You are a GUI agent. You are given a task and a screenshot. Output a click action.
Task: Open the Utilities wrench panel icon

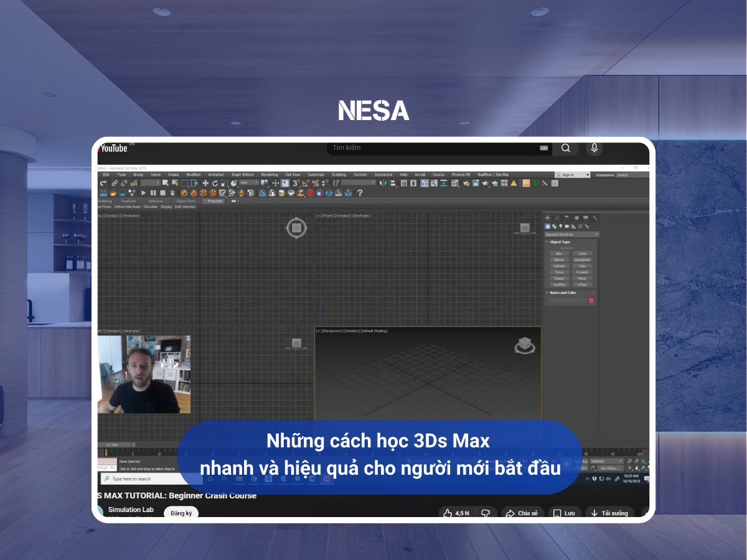point(595,218)
